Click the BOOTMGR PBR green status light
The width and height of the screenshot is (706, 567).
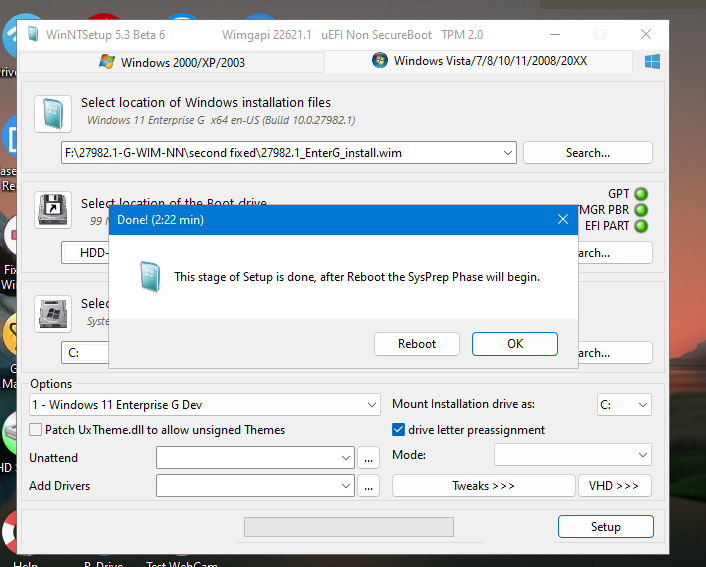[x=641, y=210]
